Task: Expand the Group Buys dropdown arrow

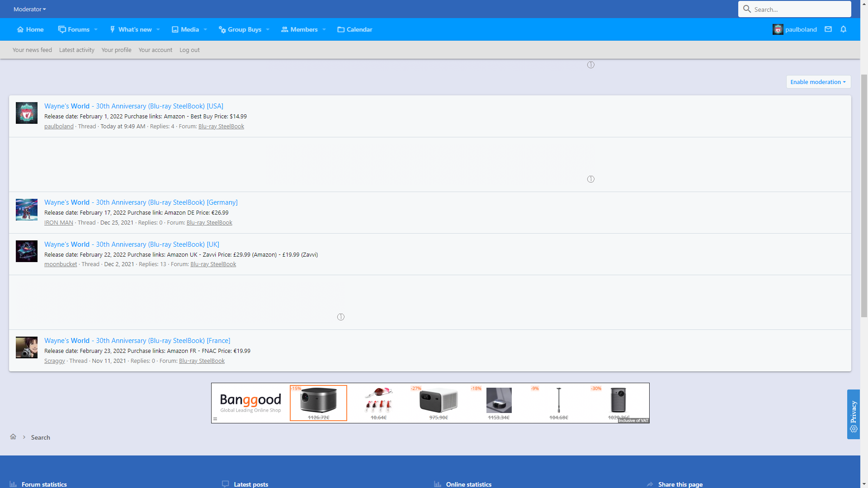Action: pyautogui.click(x=268, y=29)
